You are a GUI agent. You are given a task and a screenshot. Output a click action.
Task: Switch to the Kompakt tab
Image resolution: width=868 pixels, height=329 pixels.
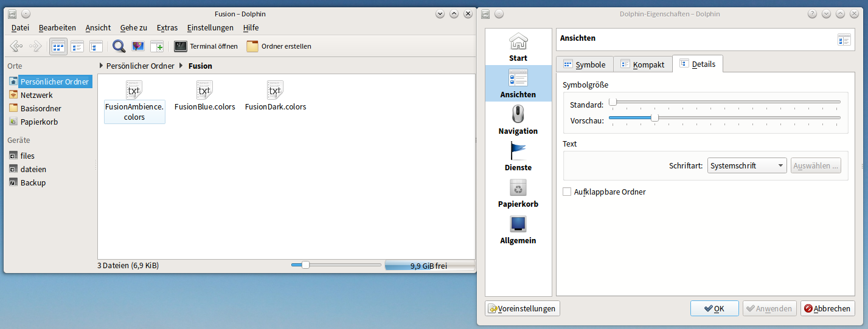[x=643, y=64]
